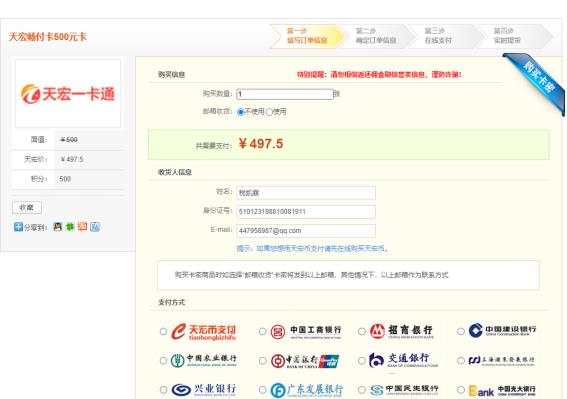Choose the 中国银行 radio button
Image resolution: width=567 pixels, height=399 pixels.
263,361
